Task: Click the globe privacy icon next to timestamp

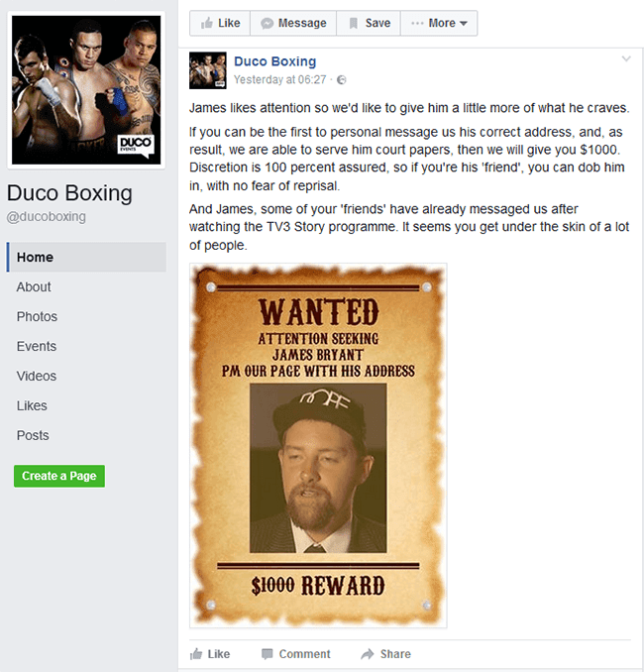Action: 342,80
